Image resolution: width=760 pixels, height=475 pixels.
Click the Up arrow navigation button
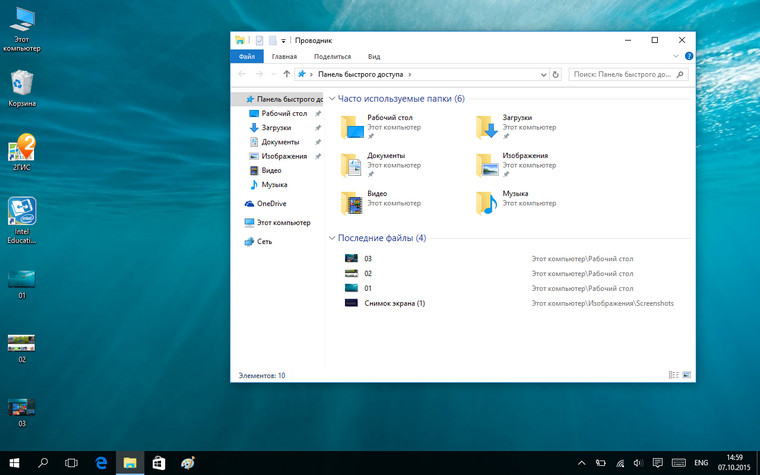coord(287,74)
